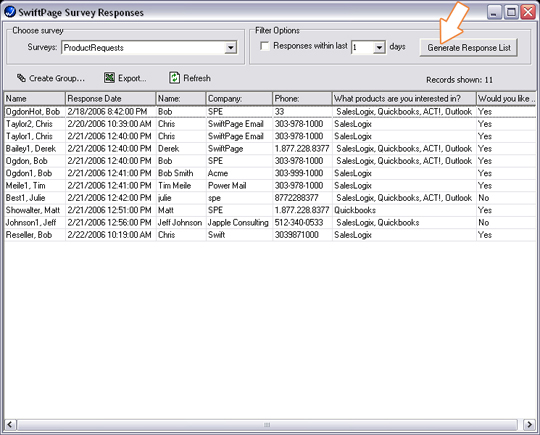Select the Reseller, Bob row
The height and width of the screenshot is (435, 540).
point(270,235)
